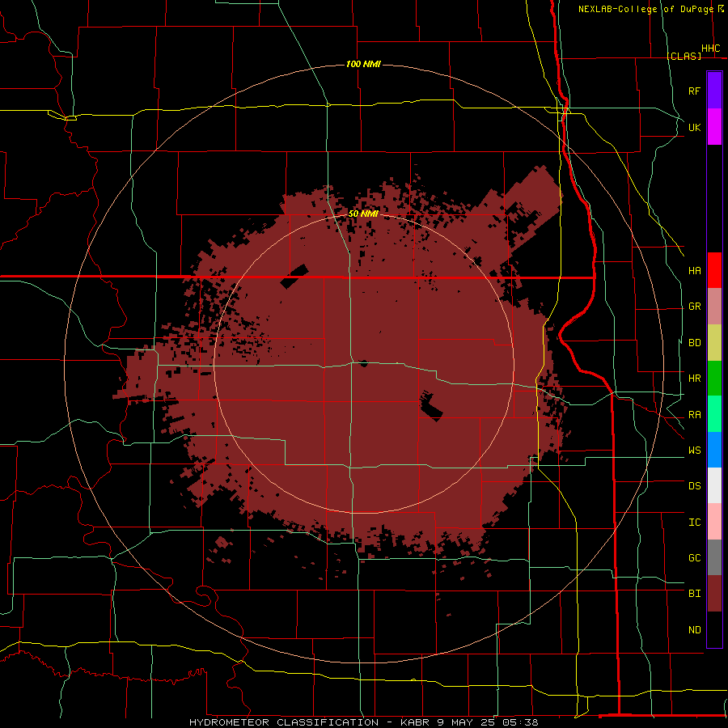
Task: Click the GR legend label
Action: point(694,307)
